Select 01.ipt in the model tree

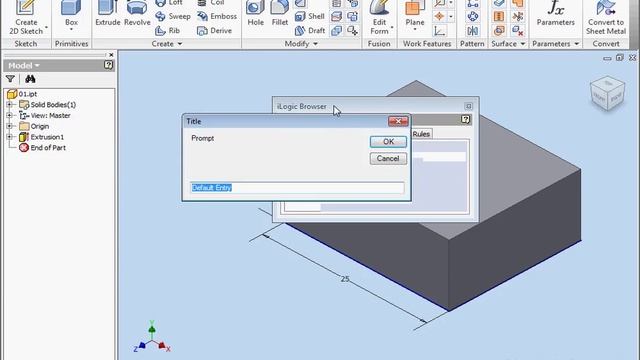[22, 94]
